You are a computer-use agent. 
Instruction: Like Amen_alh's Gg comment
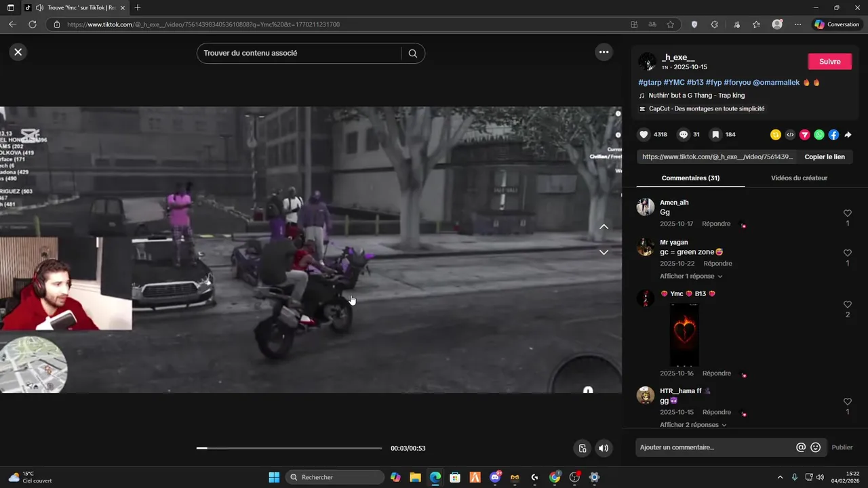click(x=847, y=213)
